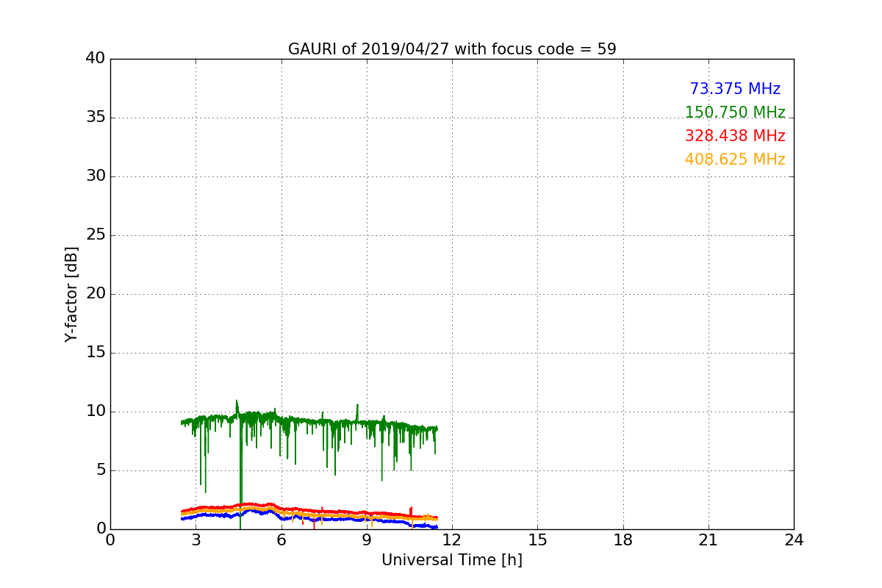The height and width of the screenshot is (588, 882).
Task: Click the x-axis tick label 3
Action: [x=196, y=540]
